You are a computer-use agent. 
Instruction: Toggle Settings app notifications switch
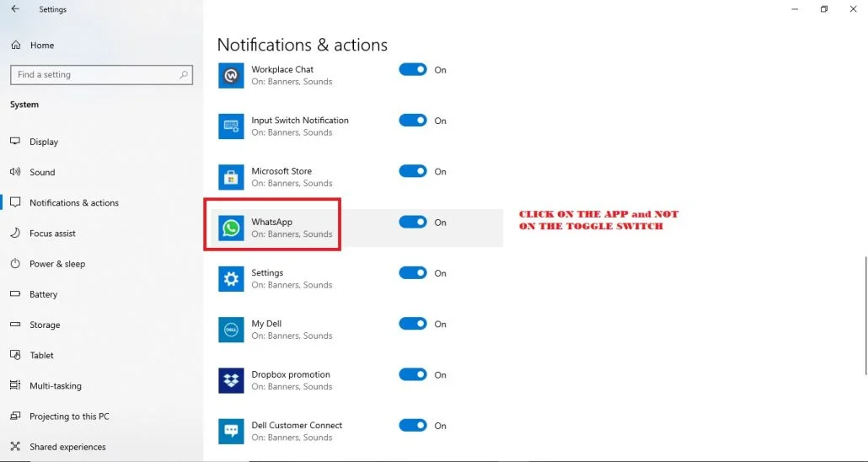click(x=413, y=273)
